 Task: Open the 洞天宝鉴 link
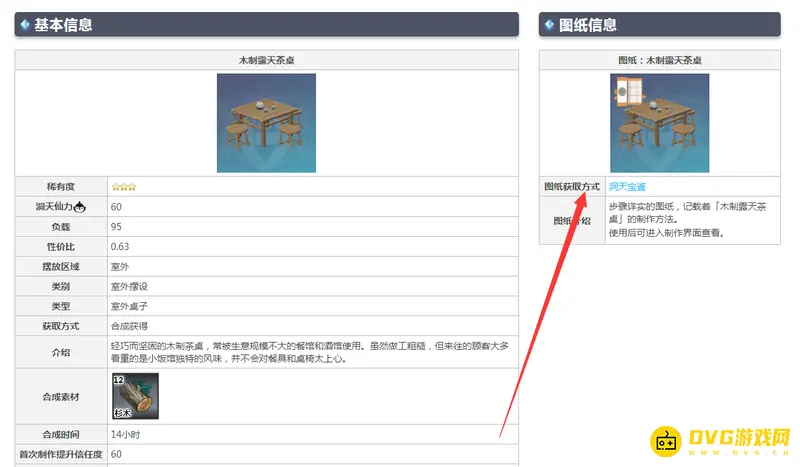627,186
